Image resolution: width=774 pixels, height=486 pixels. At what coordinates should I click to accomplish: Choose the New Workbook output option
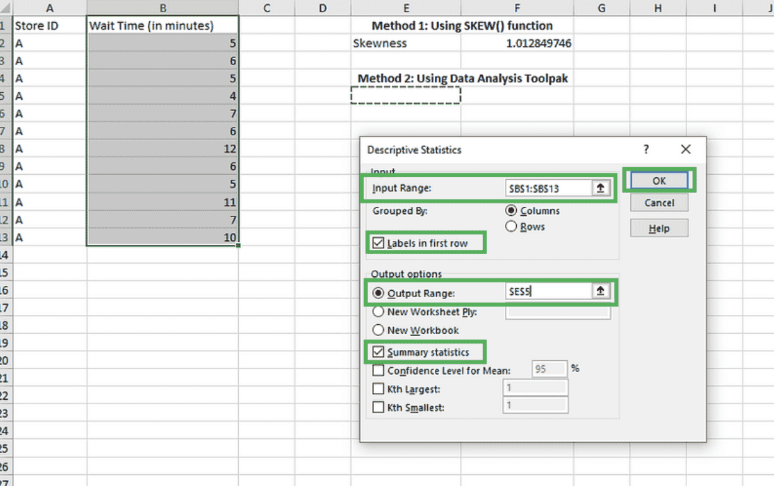click(x=378, y=330)
